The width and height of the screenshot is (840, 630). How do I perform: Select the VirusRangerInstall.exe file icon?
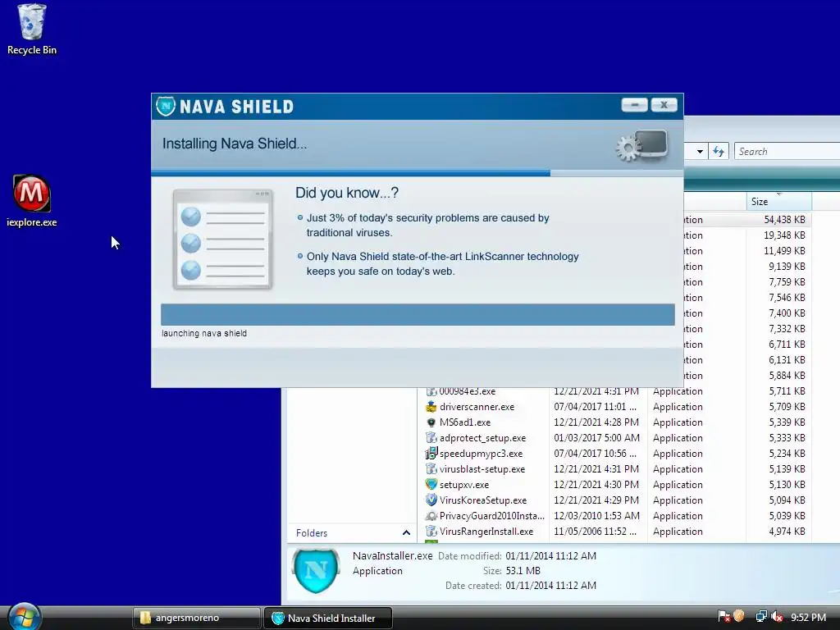[x=431, y=532]
